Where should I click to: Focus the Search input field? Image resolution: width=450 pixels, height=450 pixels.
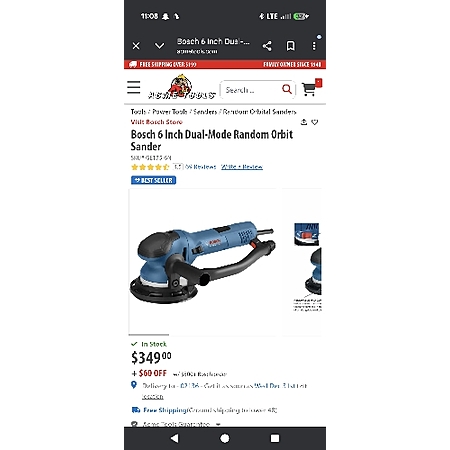click(x=252, y=90)
